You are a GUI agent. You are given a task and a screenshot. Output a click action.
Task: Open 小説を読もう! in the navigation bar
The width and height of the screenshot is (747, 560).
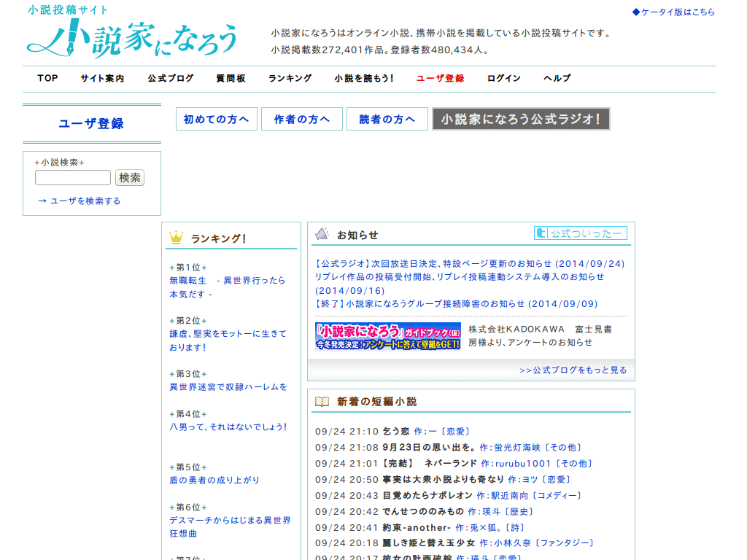pos(364,79)
